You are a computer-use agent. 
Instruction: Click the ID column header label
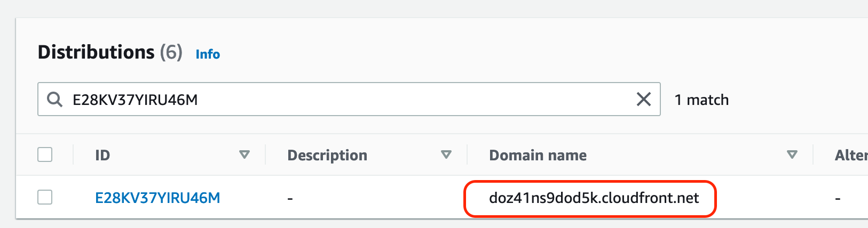click(102, 156)
